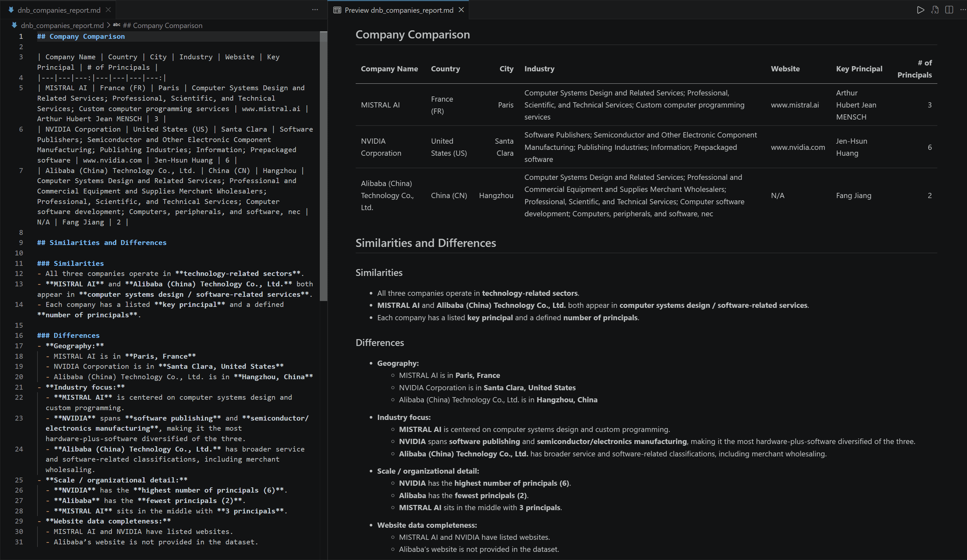This screenshot has height=560, width=967.
Task: Click 'Country' column header in preview
Action: [445, 69]
